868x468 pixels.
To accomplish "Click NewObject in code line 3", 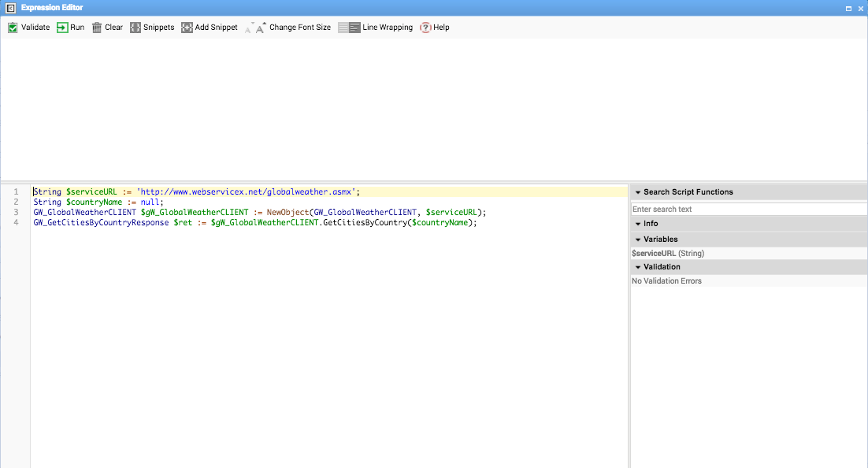I will click(x=287, y=212).
